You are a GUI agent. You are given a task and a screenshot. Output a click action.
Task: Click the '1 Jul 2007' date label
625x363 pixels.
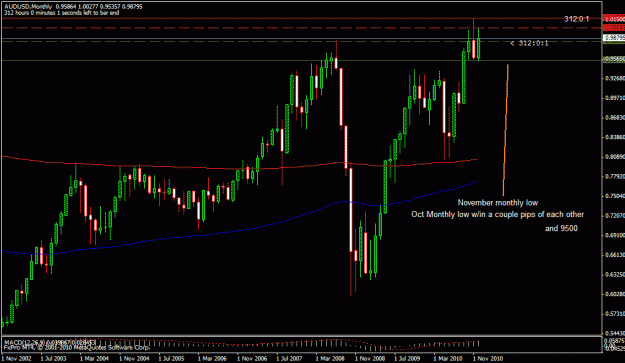click(289, 359)
